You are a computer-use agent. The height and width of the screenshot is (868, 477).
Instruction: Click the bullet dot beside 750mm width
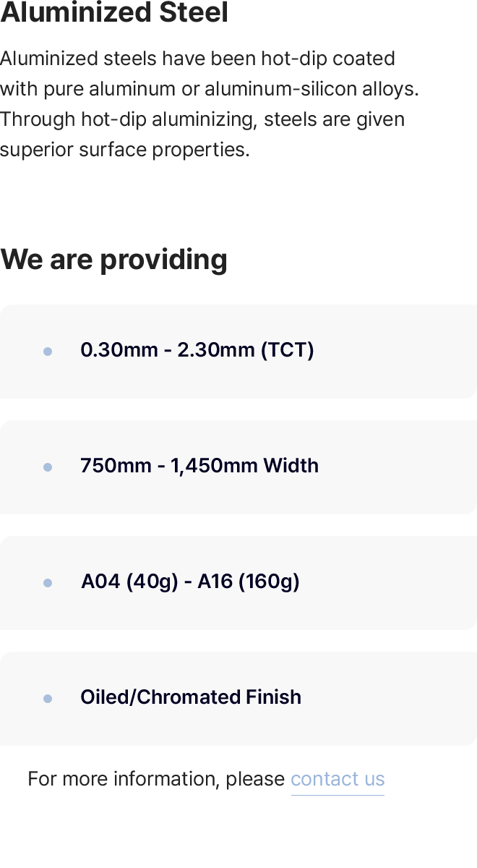(48, 467)
